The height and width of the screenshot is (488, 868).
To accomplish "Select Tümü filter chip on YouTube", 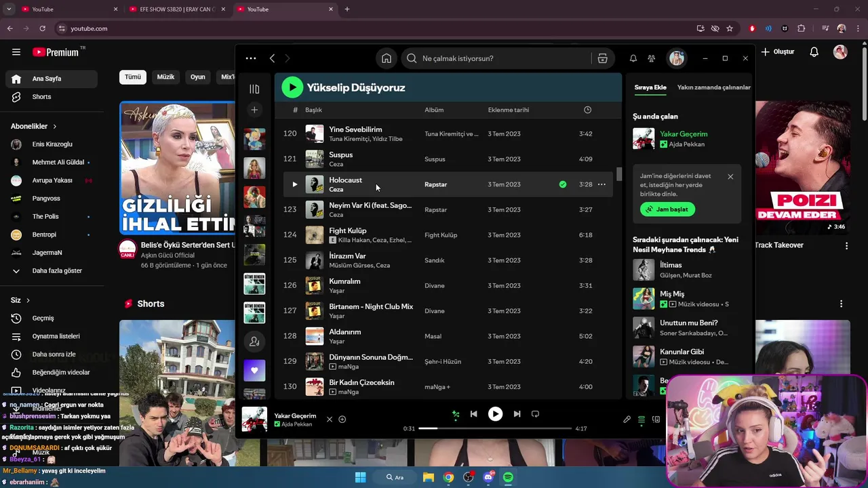I will tap(133, 77).
